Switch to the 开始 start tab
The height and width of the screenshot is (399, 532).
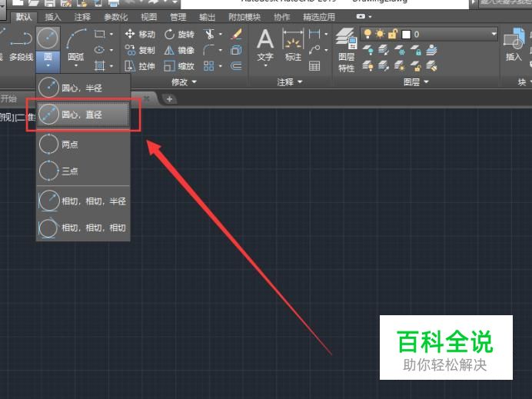pyautogui.click(x=8, y=98)
